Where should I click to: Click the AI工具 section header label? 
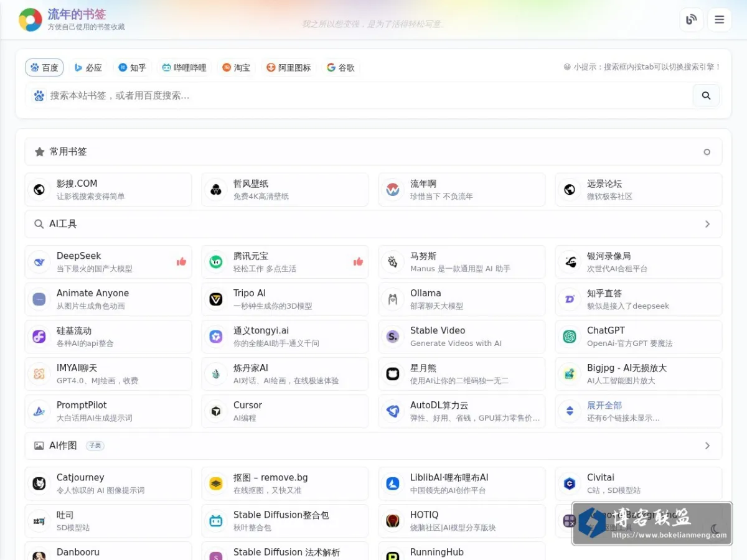(x=63, y=224)
